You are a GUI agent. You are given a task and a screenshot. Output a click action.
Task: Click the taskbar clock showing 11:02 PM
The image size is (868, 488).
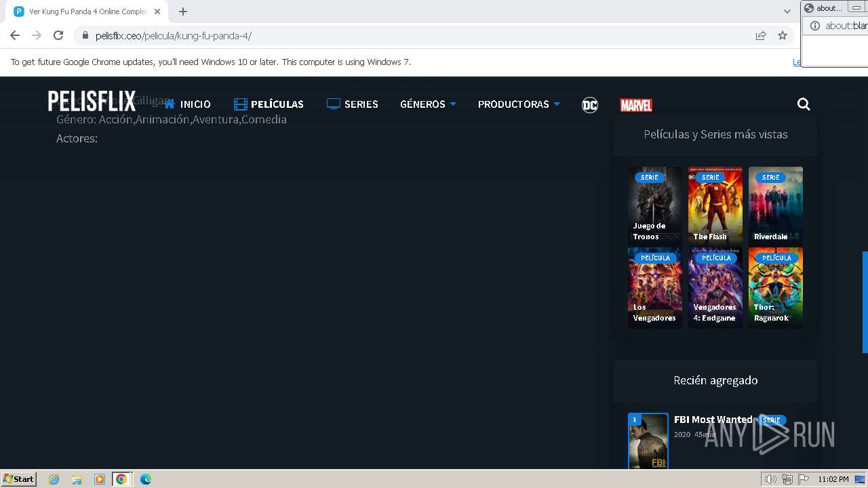833,479
